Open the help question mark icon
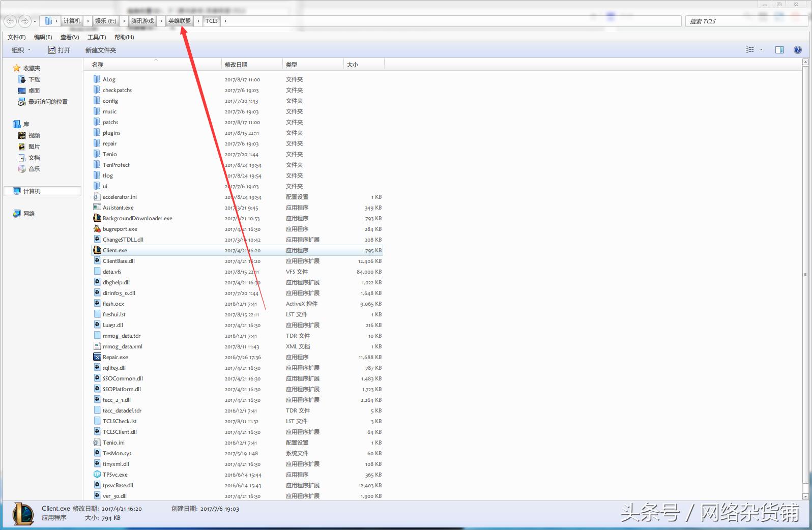812x530 pixels. point(797,50)
